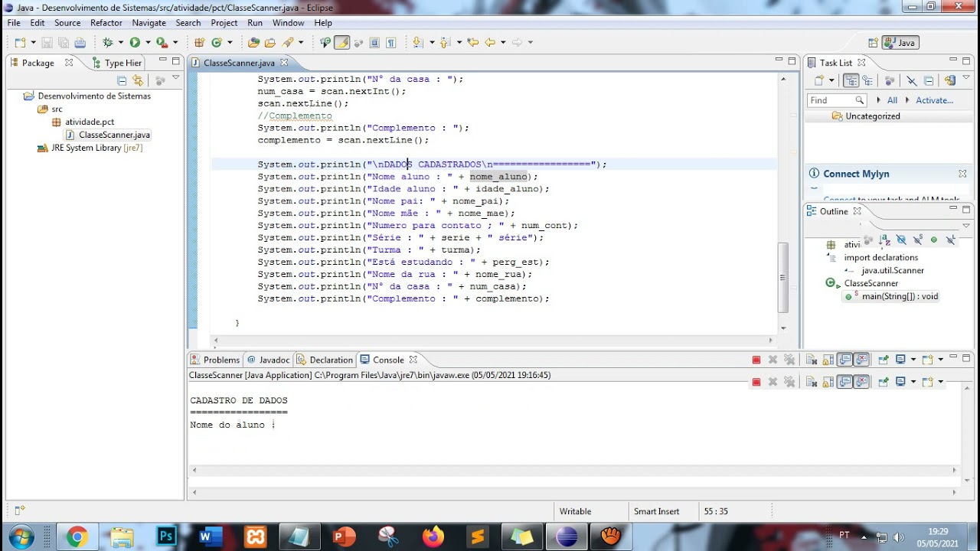
Task: Open dropdown next to Run button
Action: (148, 43)
